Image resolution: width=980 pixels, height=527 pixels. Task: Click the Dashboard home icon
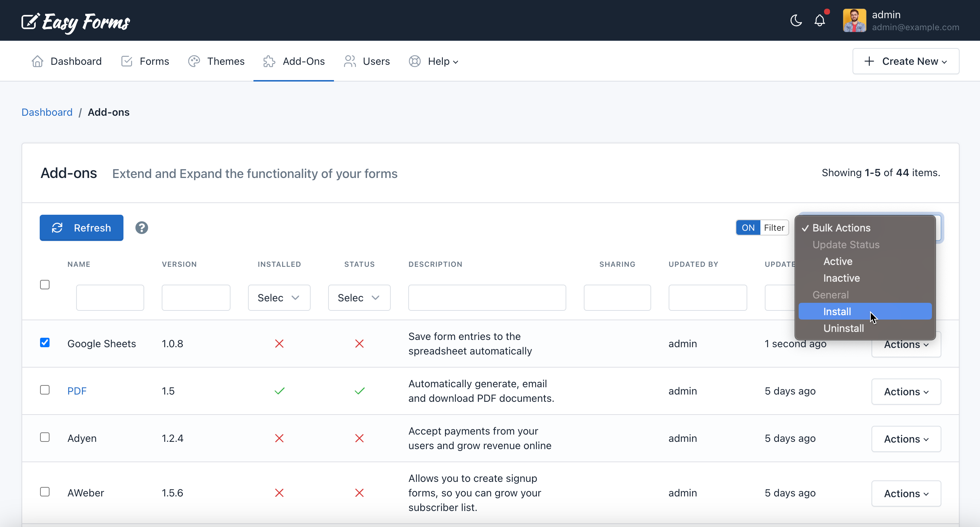[x=37, y=61]
